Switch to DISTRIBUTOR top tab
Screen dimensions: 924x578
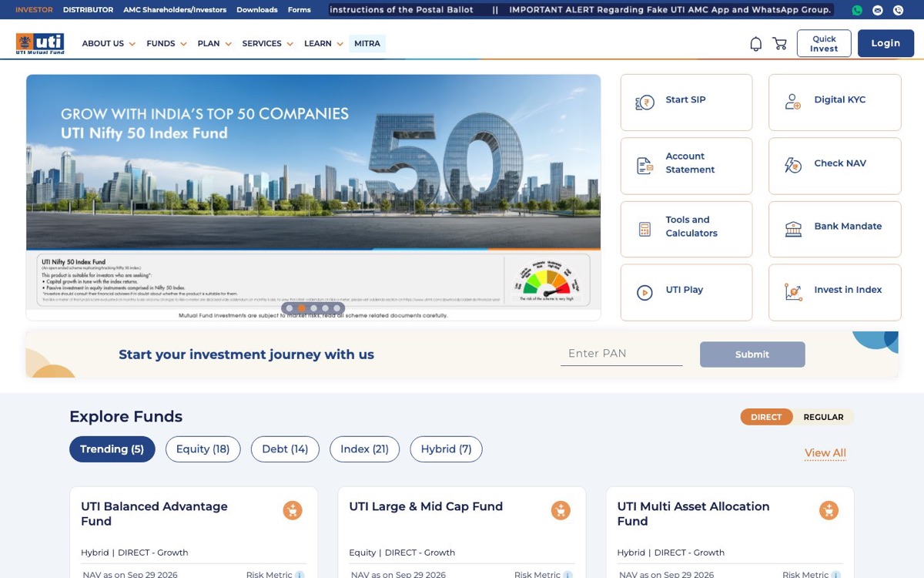point(88,10)
